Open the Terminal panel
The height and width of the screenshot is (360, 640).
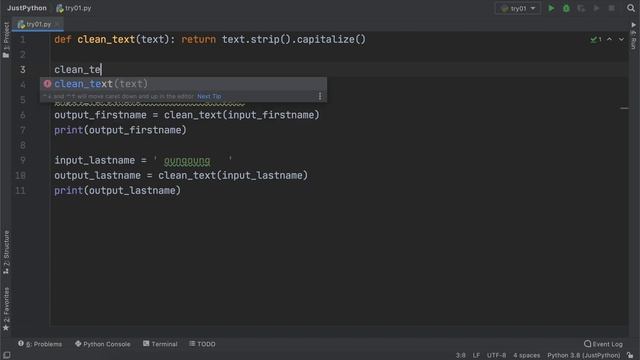click(x=160, y=344)
